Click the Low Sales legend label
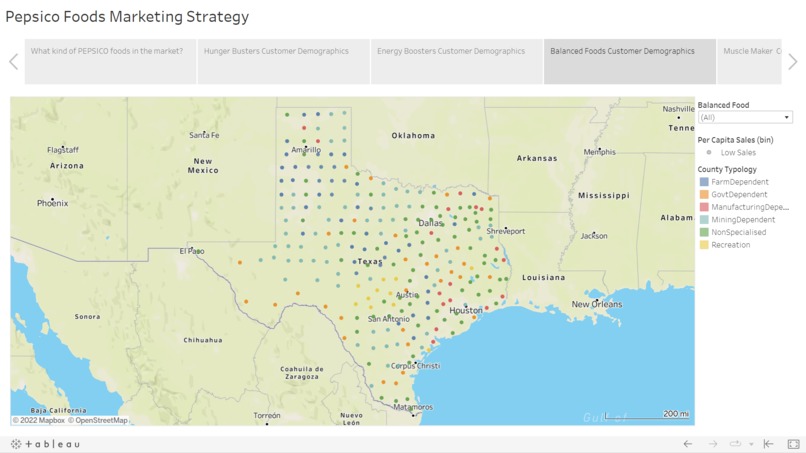This screenshot has width=806, height=453. [738, 153]
